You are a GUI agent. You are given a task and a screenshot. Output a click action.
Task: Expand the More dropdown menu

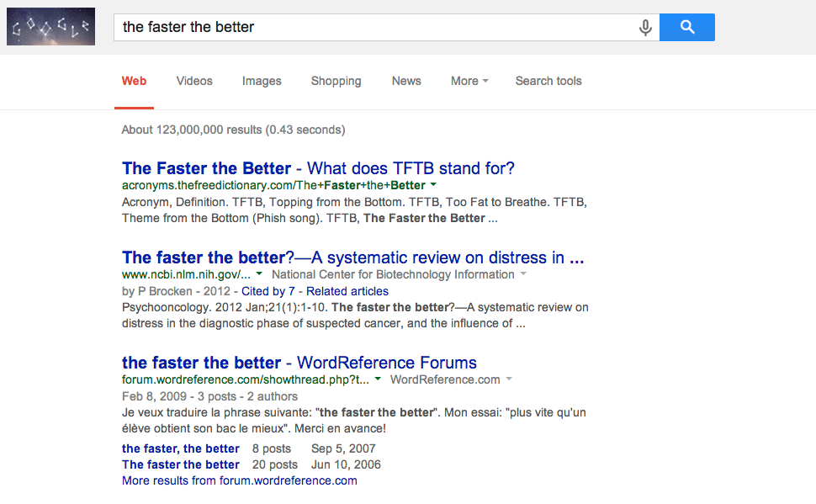(469, 81)
